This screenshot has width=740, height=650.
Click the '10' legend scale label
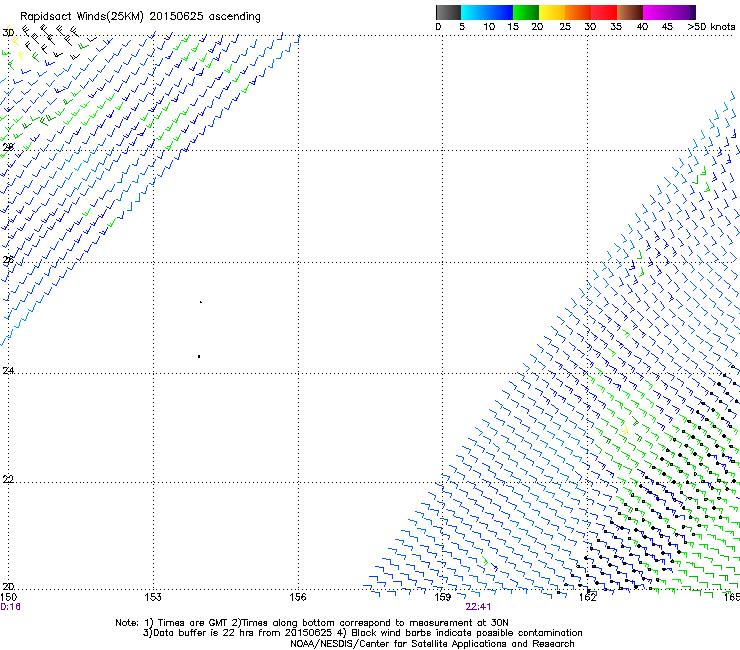coord(489,27)
